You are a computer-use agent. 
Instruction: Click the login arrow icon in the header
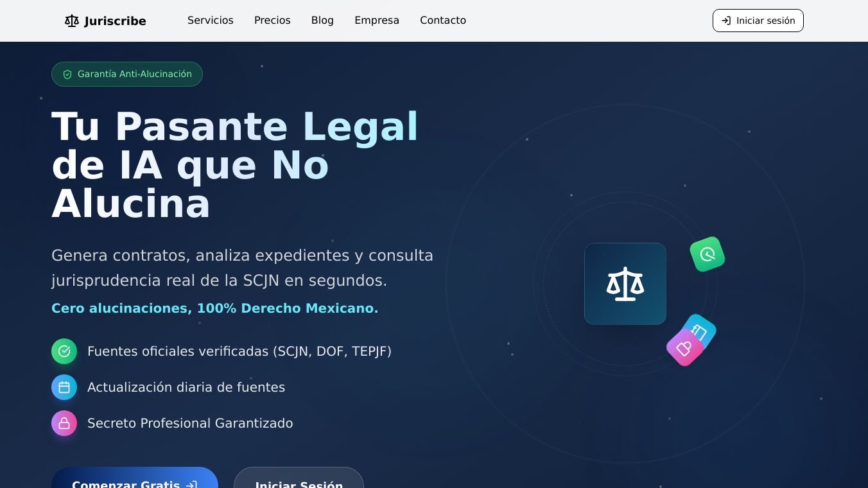tap(726, 21)
